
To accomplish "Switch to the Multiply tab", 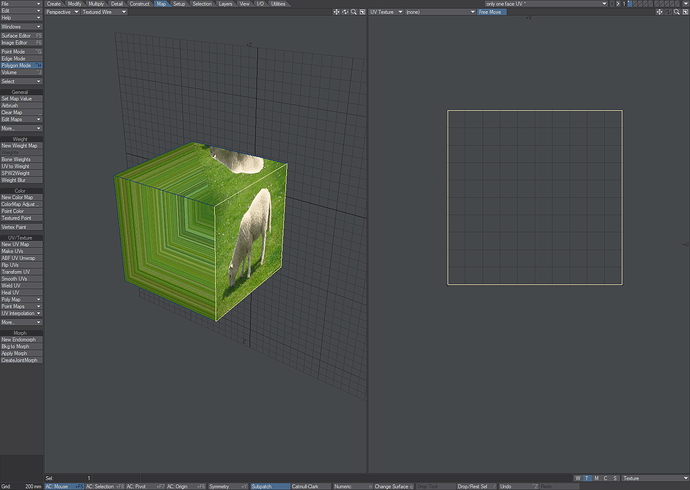I will (x=96, y=4).
